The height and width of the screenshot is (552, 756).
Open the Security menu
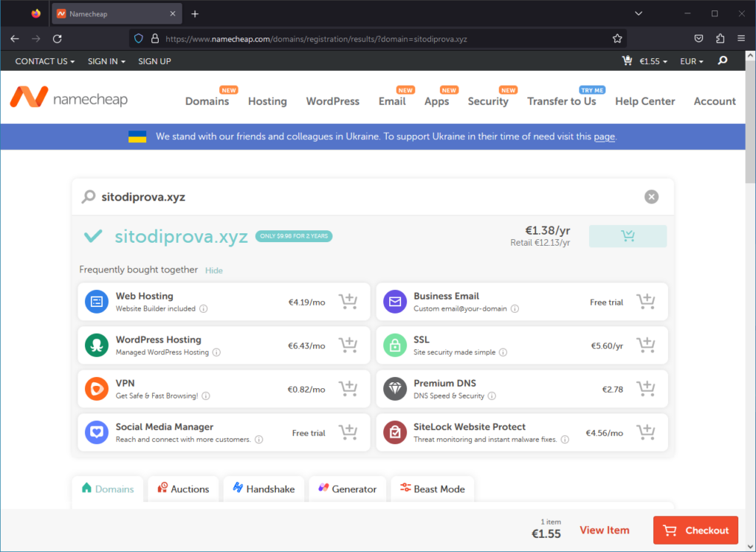488,101
